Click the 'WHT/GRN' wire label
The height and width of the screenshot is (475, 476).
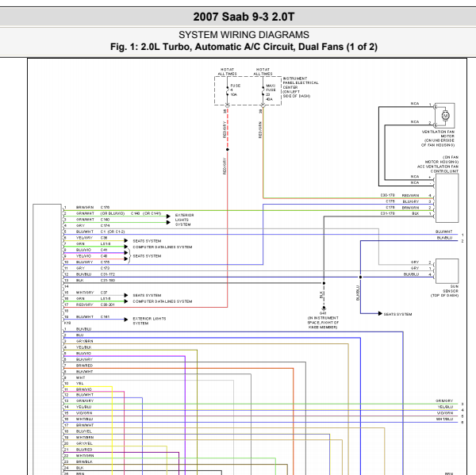tap(85, 455)
